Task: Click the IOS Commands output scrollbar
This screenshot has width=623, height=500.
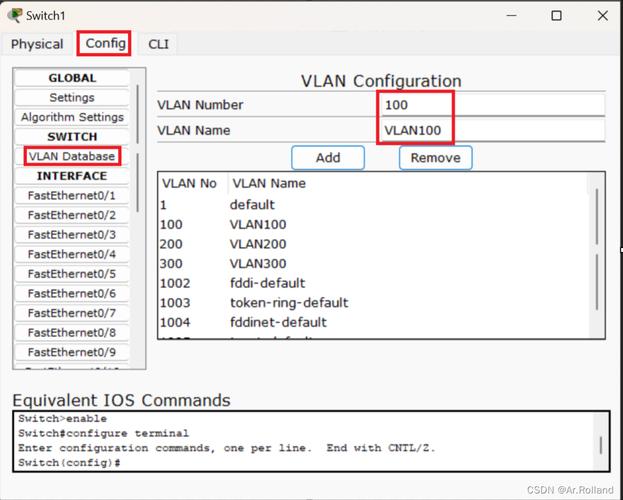Action: [601, 441]
